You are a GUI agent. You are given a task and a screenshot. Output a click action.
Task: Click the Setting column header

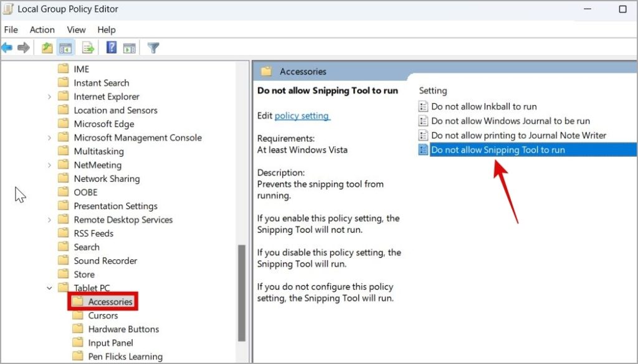pyautogui.click(x=433, y=91)
